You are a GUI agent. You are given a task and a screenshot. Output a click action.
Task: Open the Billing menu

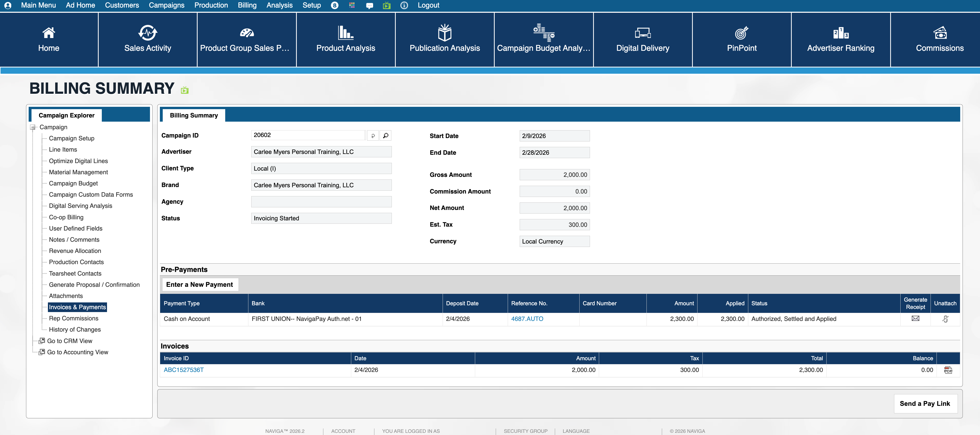point(247,5)
